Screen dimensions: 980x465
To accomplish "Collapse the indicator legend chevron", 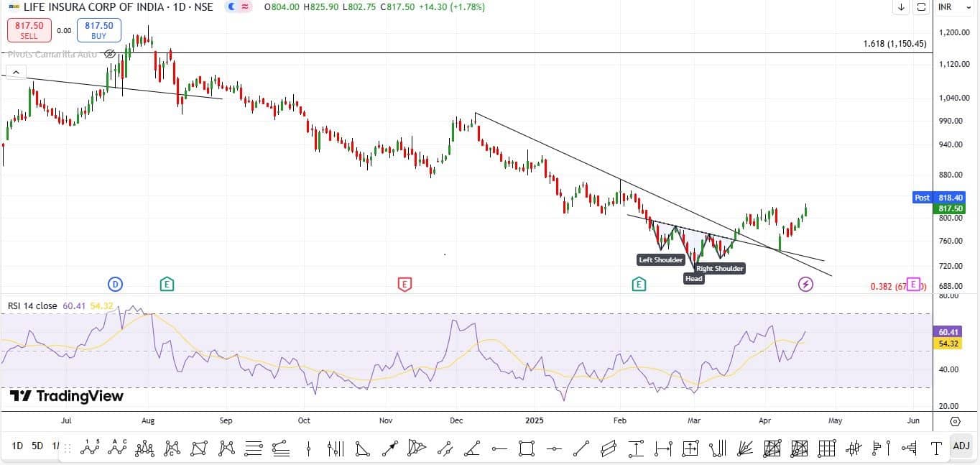I will tap(16, 72).
